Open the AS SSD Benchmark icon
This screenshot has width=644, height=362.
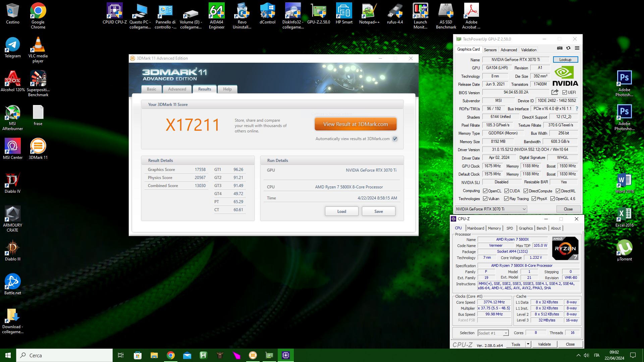coord(446,16)
